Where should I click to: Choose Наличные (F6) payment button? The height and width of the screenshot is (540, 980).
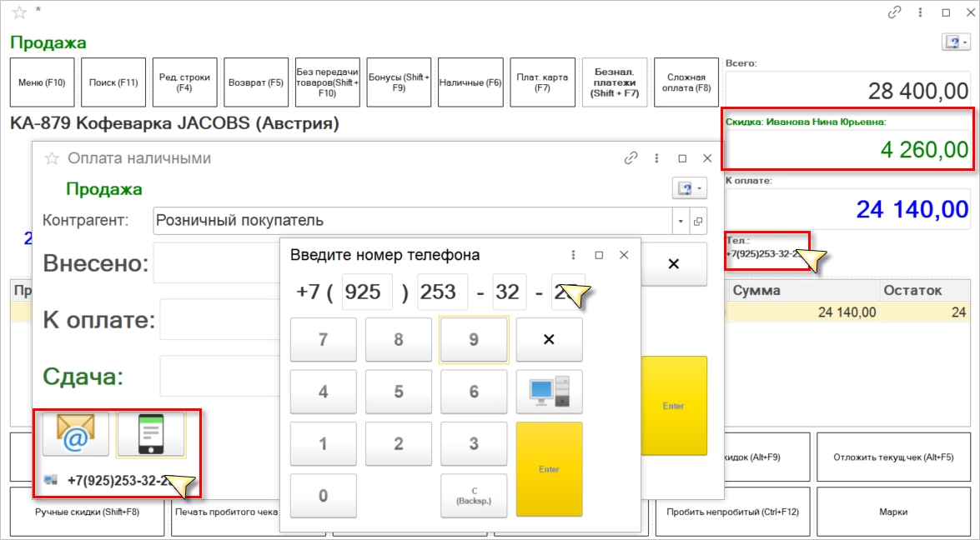tap(470, 82)
